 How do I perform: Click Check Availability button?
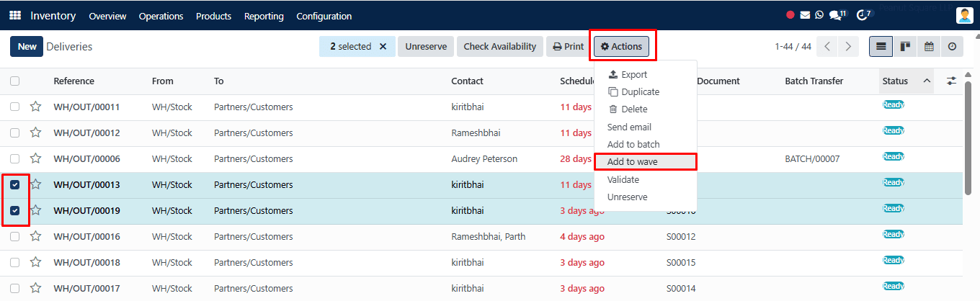pyautogui.click(x=500, y=47)
